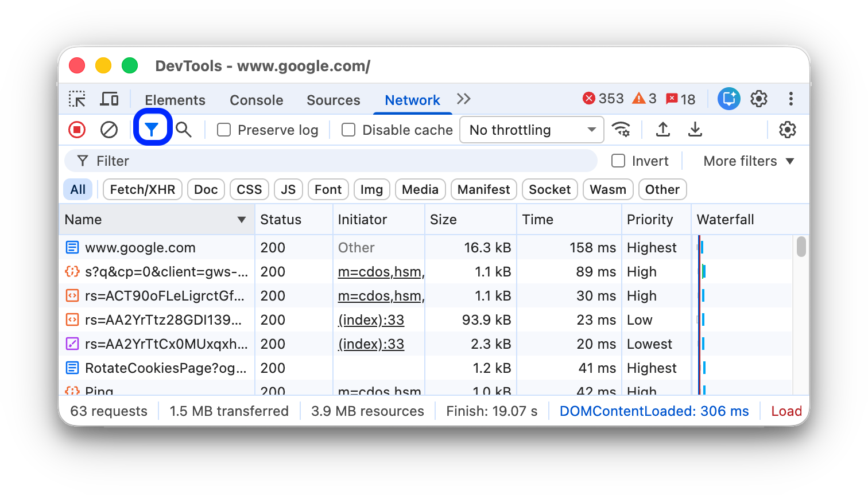This screenshot has width=868, height=495.
Task: Click into the Filter text field
Action: click(331, 161)
